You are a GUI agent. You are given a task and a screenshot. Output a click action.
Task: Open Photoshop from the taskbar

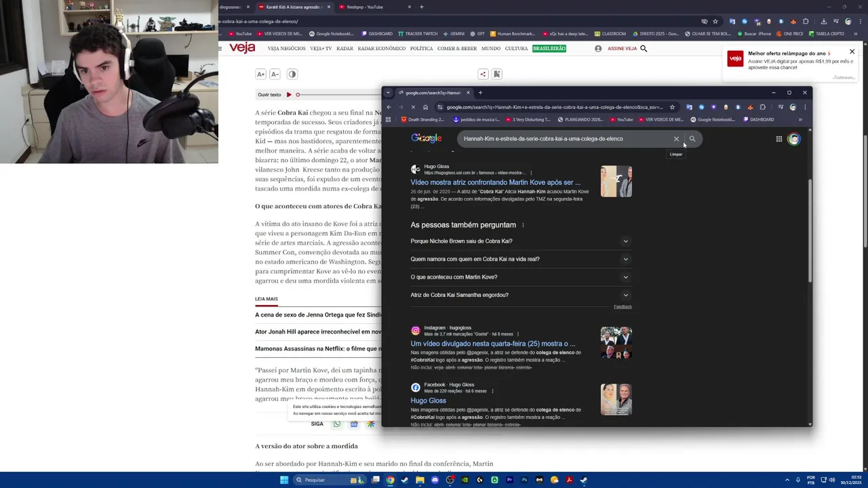tap(524, 480)
